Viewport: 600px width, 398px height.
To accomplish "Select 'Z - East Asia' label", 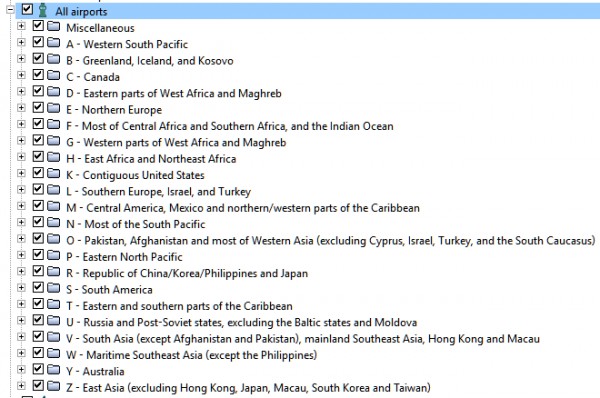I will 248,388.
